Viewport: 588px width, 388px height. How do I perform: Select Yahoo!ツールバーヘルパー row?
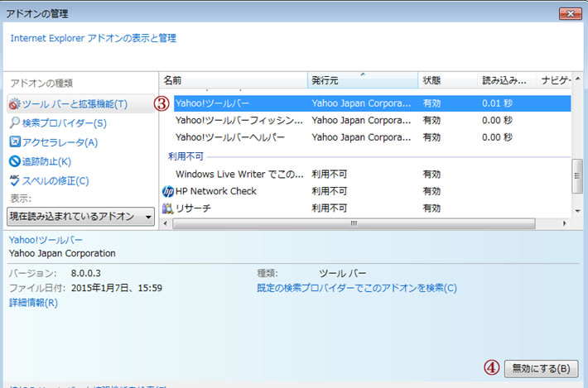coord(373,137)
